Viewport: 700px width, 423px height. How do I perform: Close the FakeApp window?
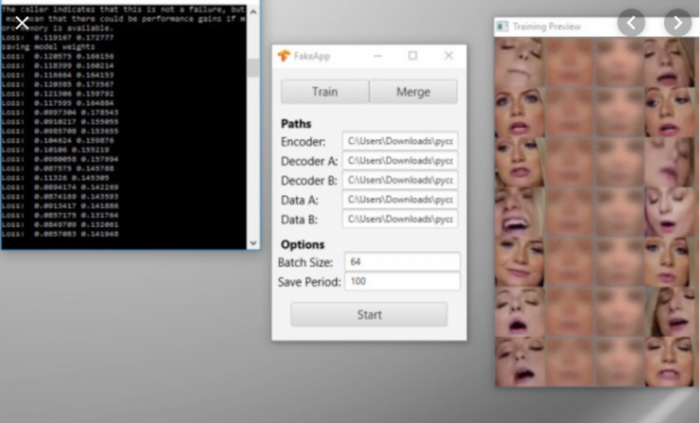point(448,56)
